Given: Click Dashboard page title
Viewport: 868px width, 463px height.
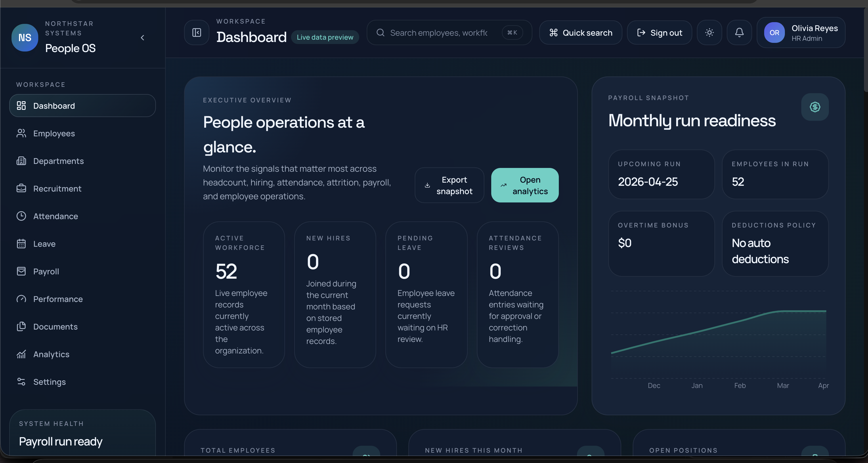Looking at the screenshot, I should pyautogui.click(x=251, y=37).
